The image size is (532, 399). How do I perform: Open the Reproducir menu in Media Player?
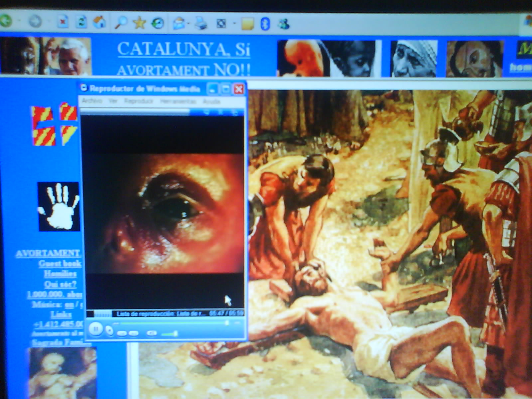point(139,101)
